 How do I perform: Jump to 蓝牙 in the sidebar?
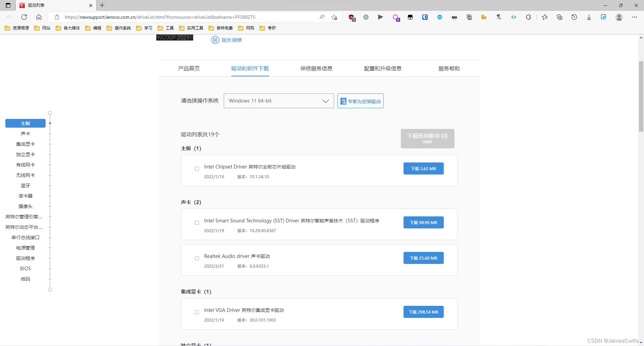tap(25, 186)
